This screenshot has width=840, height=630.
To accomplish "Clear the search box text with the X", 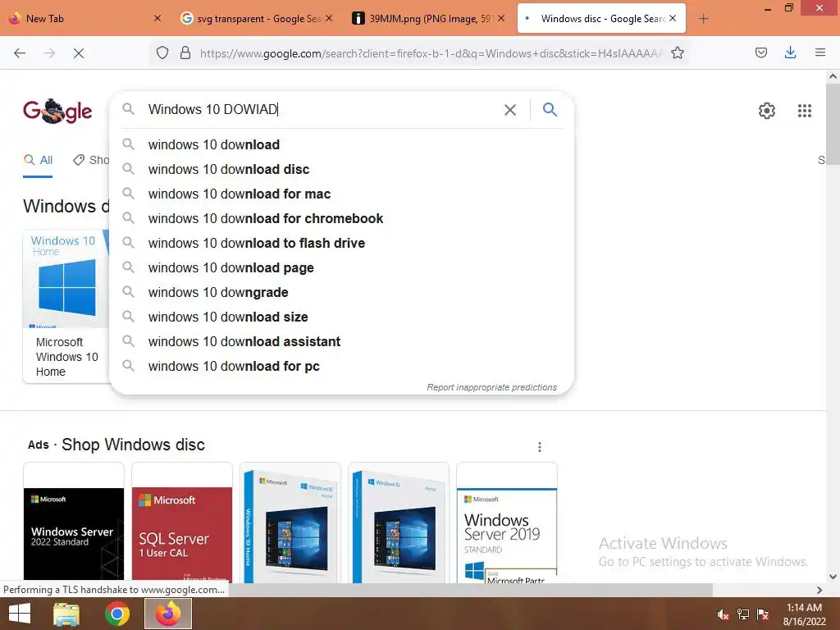I will [510, 110].
